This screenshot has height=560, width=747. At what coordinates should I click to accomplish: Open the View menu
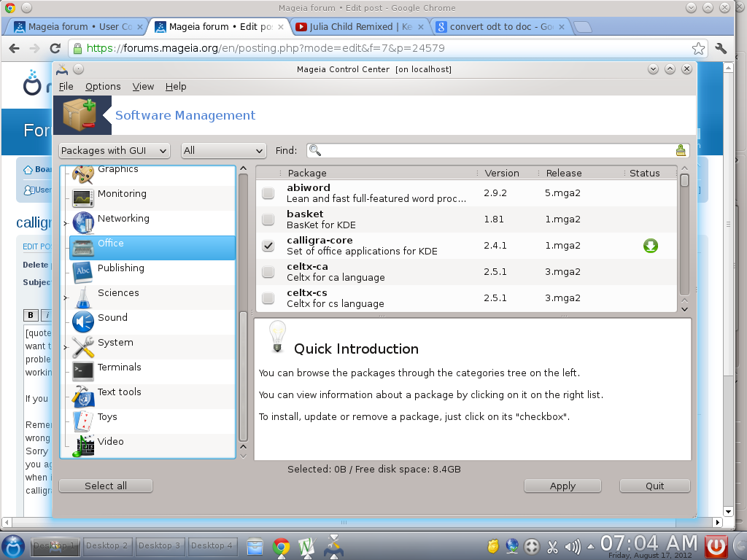143,86
